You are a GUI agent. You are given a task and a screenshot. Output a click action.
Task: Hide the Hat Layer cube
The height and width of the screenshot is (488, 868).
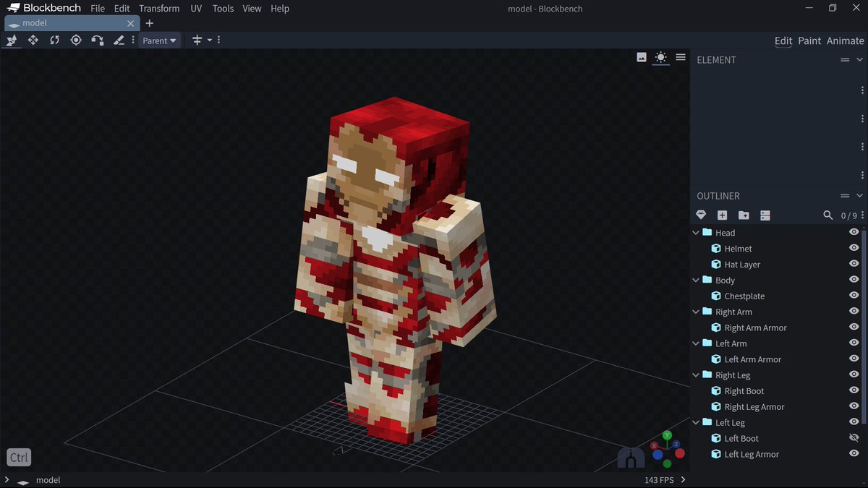(x=854, y=264)
